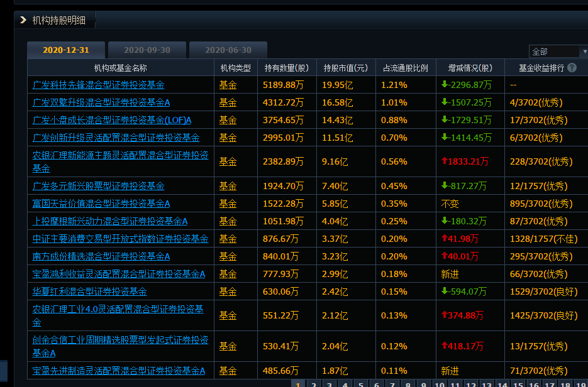This screenshot has width=588, height=387.
Task: Go to page 18 in pagination
Action: (565, 384)
